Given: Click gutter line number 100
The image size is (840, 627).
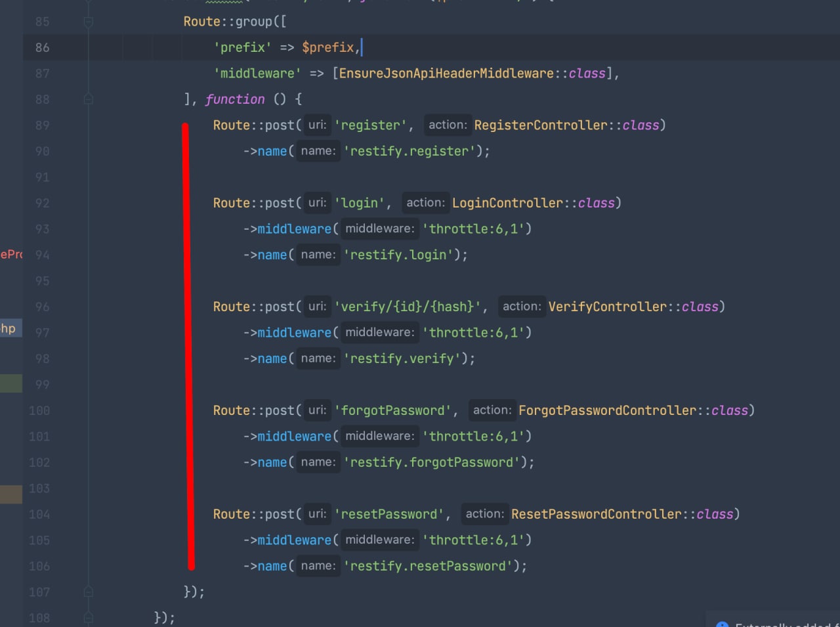Looking at the screenshot, I should 39,410.
